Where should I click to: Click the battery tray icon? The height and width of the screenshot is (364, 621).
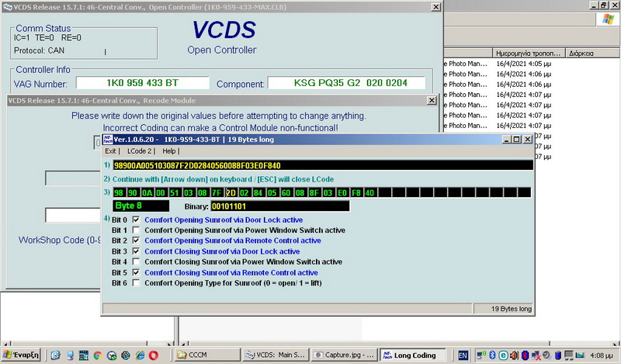pos(557,355)
